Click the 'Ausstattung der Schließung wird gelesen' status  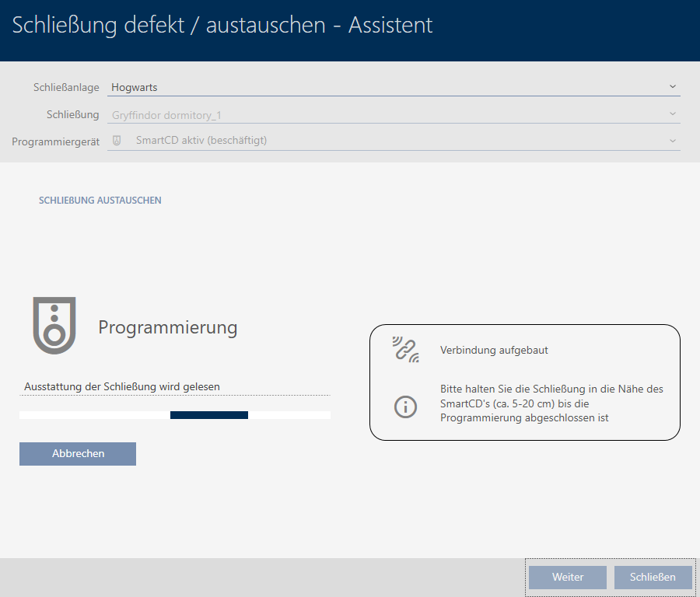pos(122,386)
